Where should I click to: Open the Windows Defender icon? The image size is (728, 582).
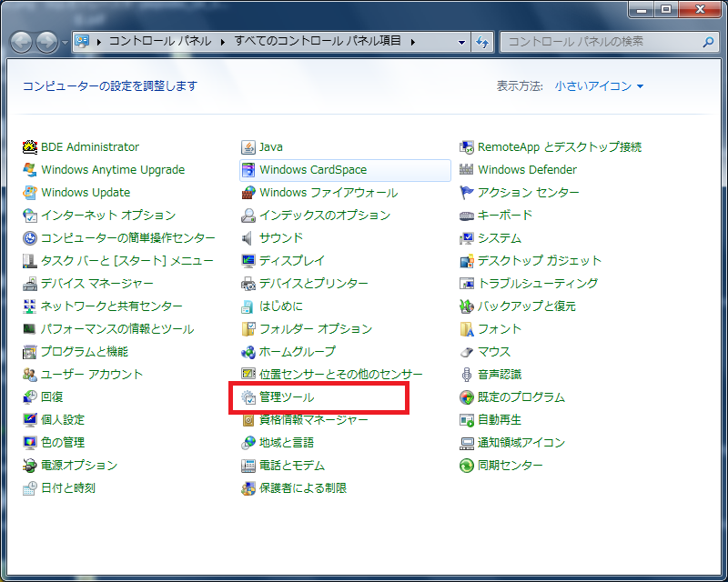[x=466, y=170]
